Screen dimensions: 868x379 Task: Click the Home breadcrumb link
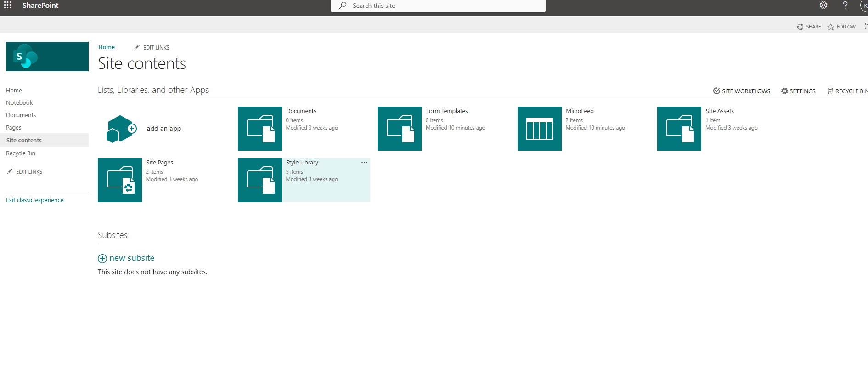[107, 47]
